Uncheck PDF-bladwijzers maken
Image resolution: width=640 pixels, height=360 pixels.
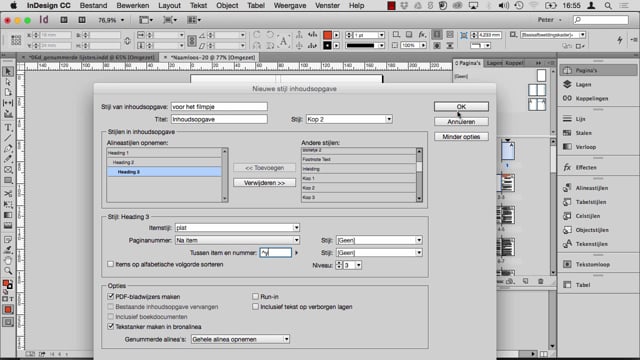point(110,296)
